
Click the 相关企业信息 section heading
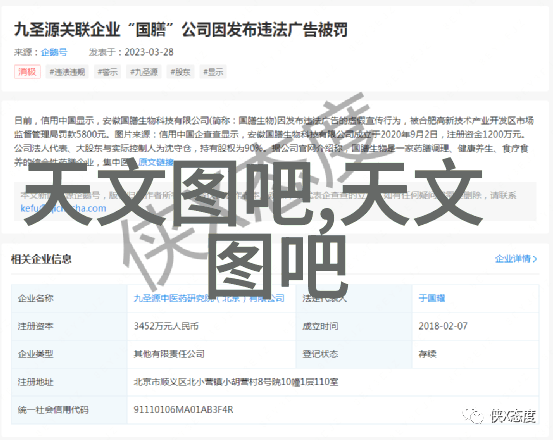coord(41,259)
